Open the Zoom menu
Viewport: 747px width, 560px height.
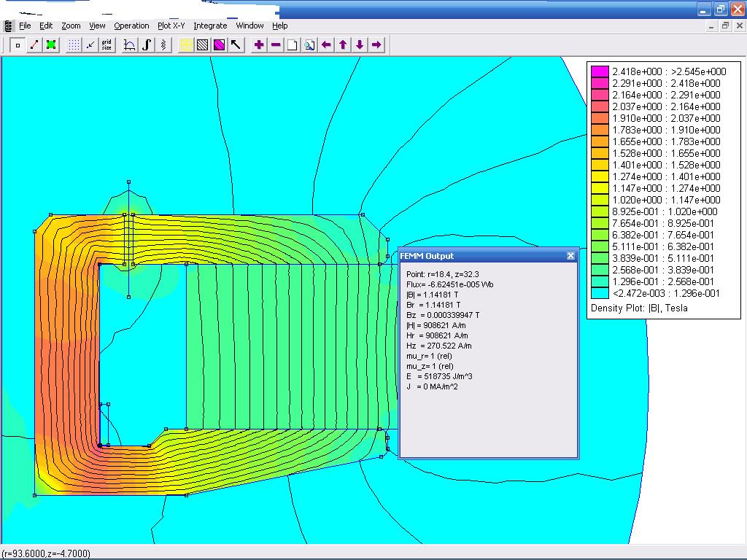click(71, 26)
